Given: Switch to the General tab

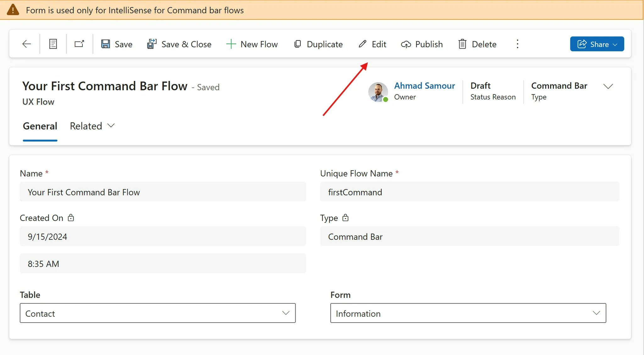Looking at the screenshot, I should [x=40, y=126].
